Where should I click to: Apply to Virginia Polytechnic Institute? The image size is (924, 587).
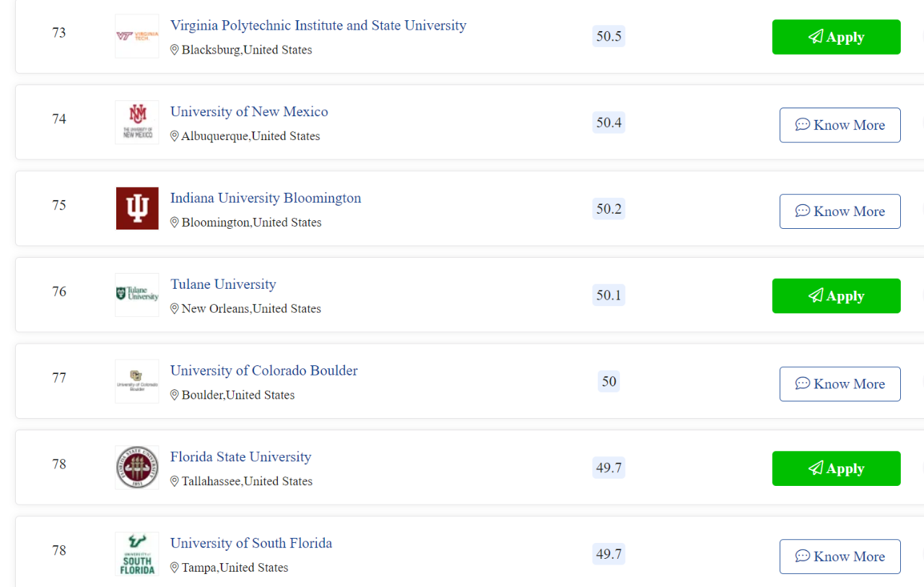click(837, 37)
